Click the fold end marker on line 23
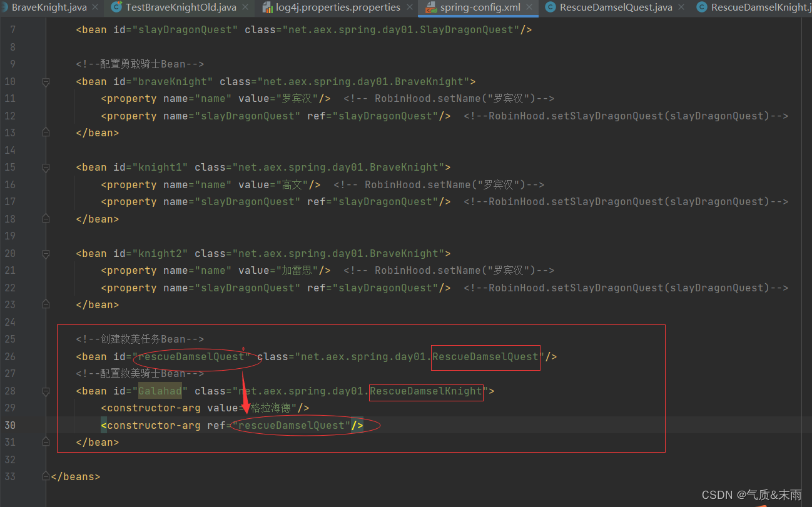 (x=46, y=304)
